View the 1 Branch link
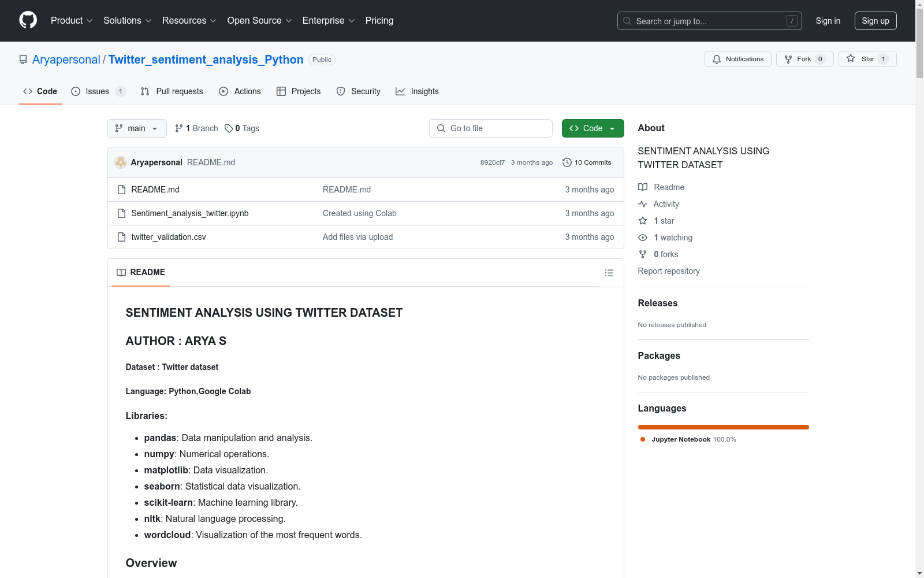Screen dimensions: 924x578 (196, 128)
